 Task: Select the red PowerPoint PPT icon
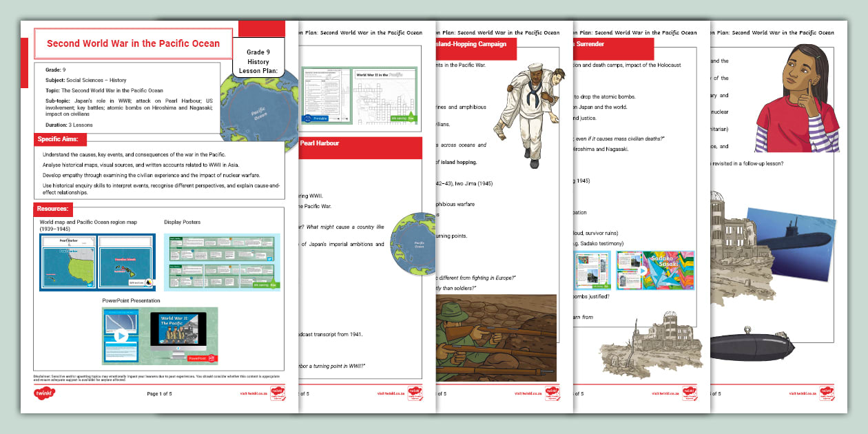click(x=211, y=358)
